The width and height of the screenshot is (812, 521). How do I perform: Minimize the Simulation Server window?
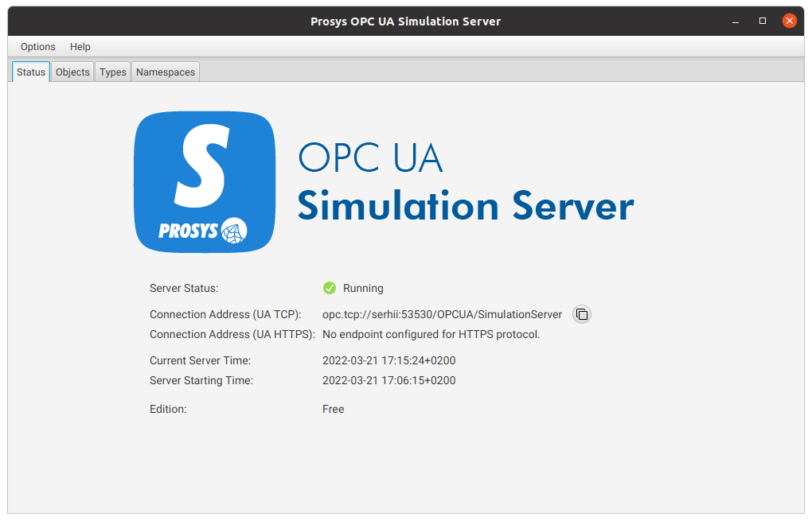(736, 21)
